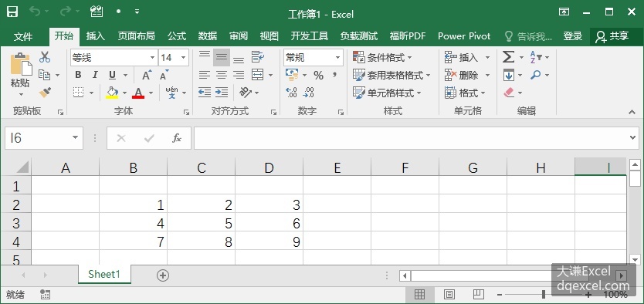The image size is (644, 304).
Task: Apply comma style number format
Action: tap(334, 75)
